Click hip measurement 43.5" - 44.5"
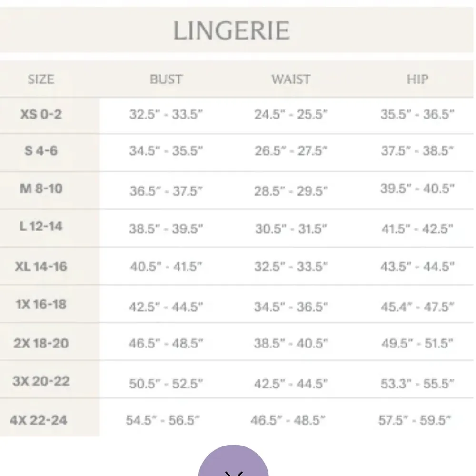476x476 pixels. pyautogui.click(x=417, y=267)
